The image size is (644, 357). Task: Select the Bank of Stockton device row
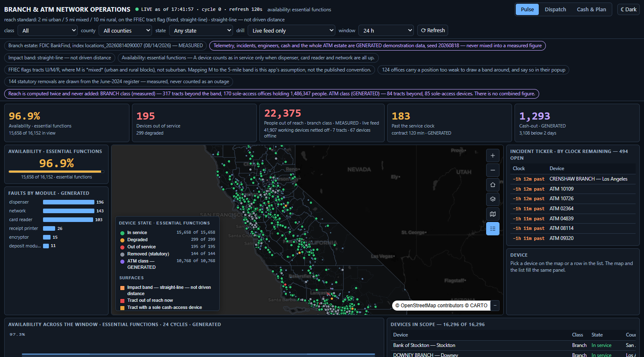(513, 345)
